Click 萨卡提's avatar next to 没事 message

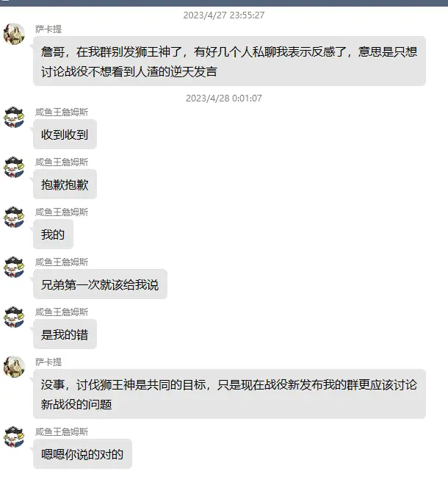14,367
